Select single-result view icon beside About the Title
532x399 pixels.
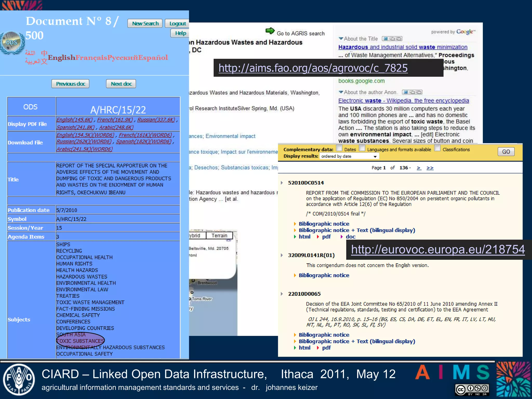[385, 39]
